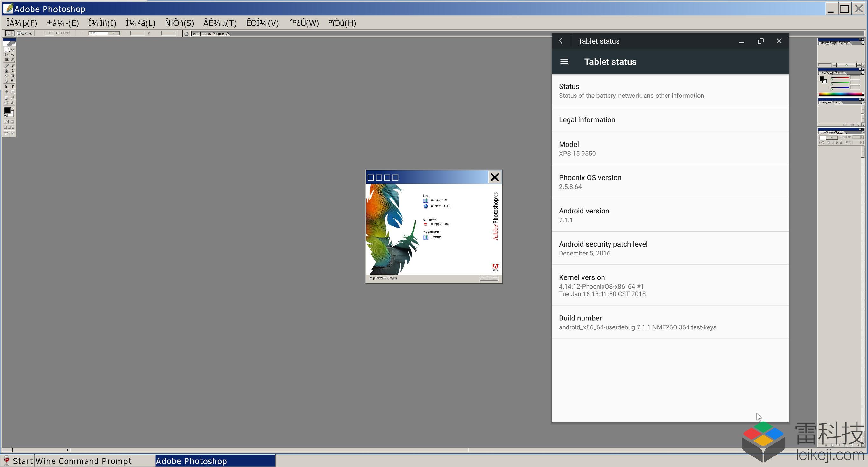Select the Gradient tool in toolbox
Image resolution: width=868 pixels, height=467 pixels.
click(12, 76)
